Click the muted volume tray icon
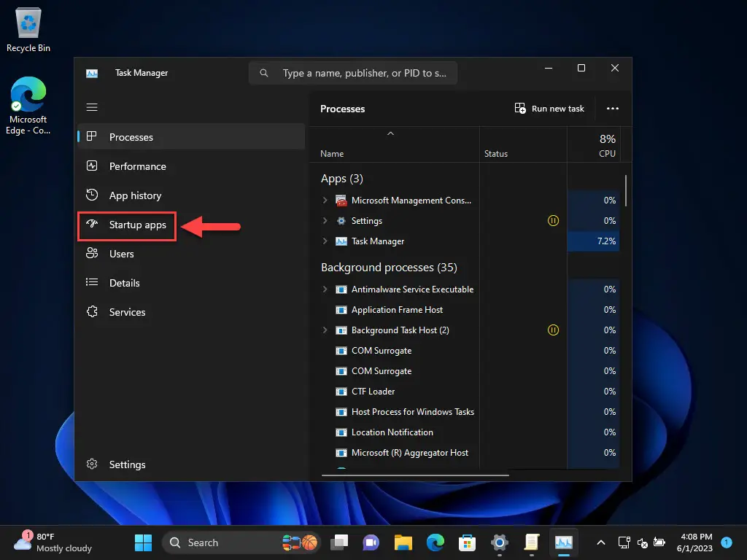747x560 pixels. (642, 542)
